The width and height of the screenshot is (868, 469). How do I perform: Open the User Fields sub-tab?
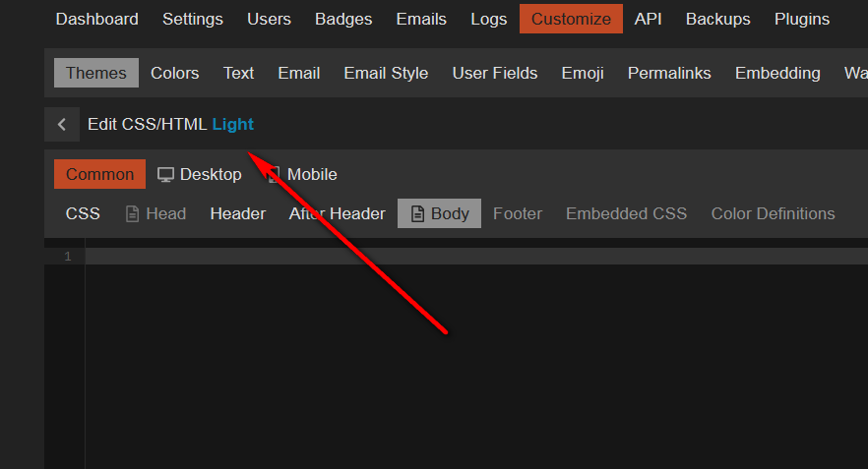[495, 73]
